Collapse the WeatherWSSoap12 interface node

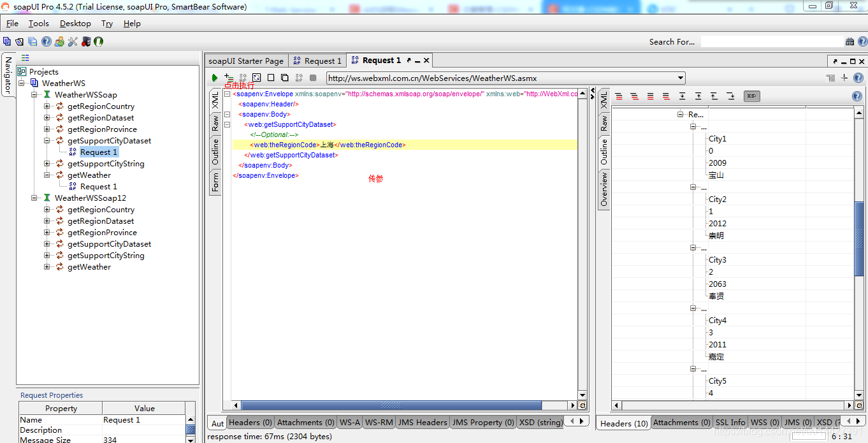(x=34, y=198)
